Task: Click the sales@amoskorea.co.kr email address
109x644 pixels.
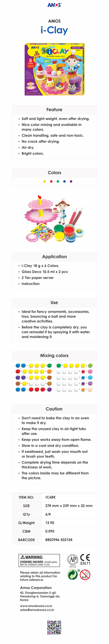Action: pos(37,610)
